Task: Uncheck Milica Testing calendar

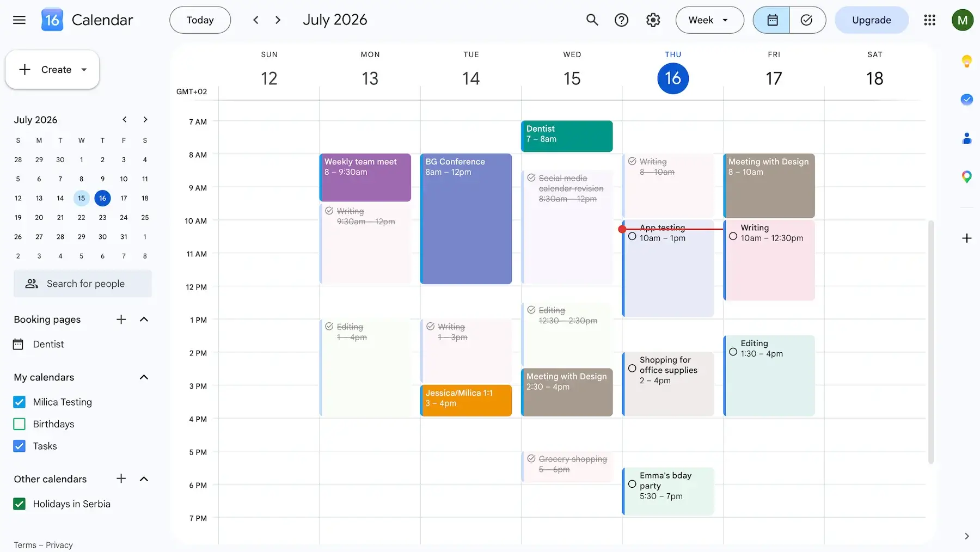Action: (19, 402)
